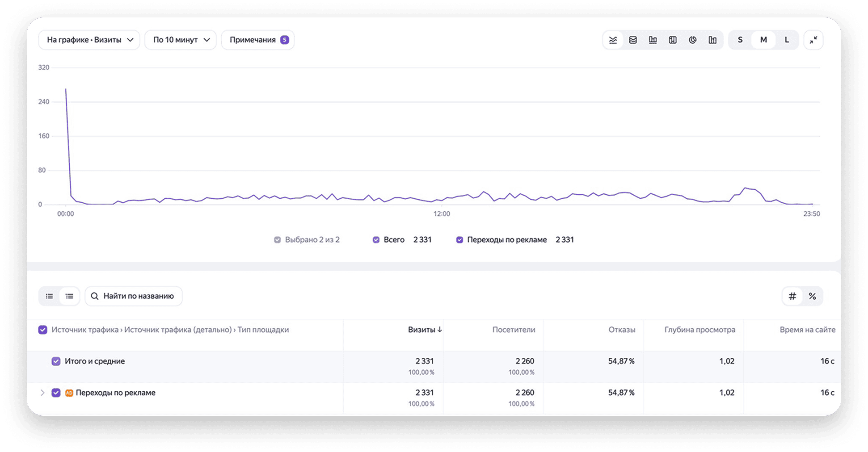This screenshot has width=868, height=452.
Task: Open Примечания notes button
Action: (x=258, y=40)
